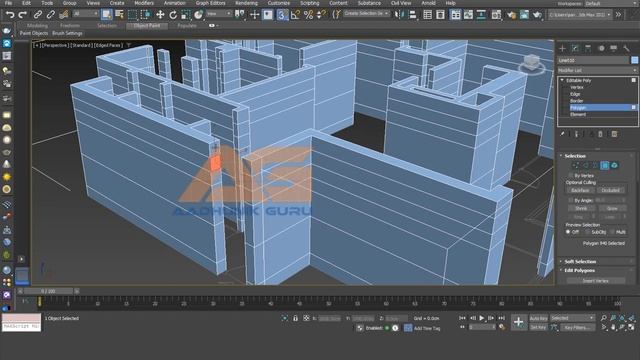640x360 pixels.
Task: Toggle the Angle Snap icon
Action: click(x=296, y=15)
